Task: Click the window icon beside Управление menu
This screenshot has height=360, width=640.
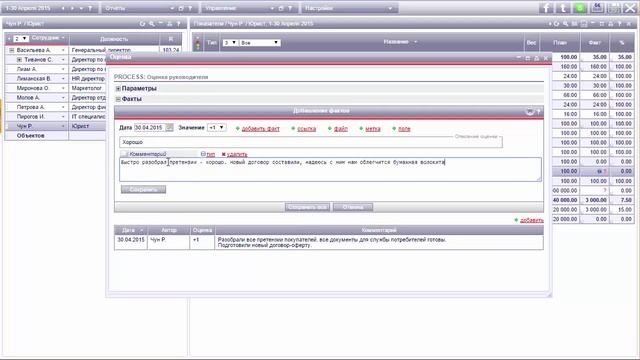Action: click(281, 8)
